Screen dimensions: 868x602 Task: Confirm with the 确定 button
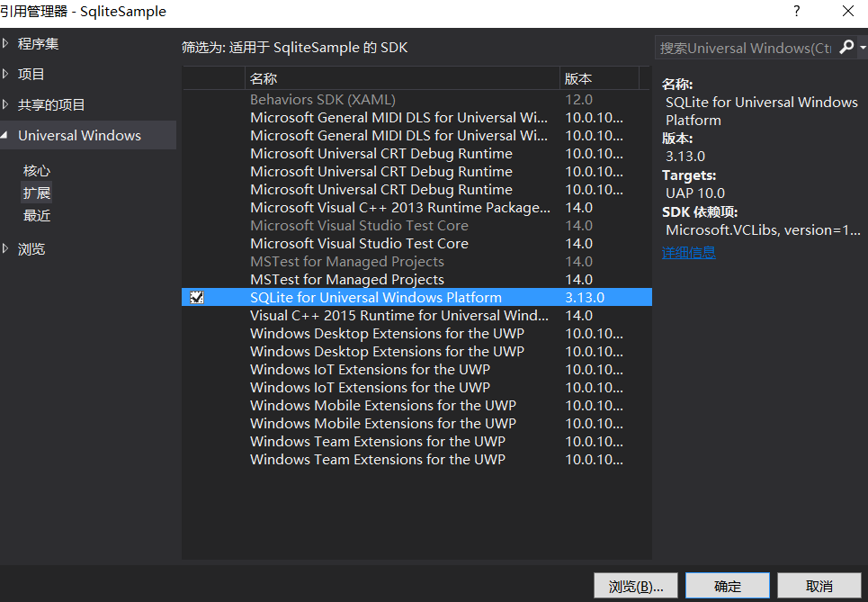[728, 586]
